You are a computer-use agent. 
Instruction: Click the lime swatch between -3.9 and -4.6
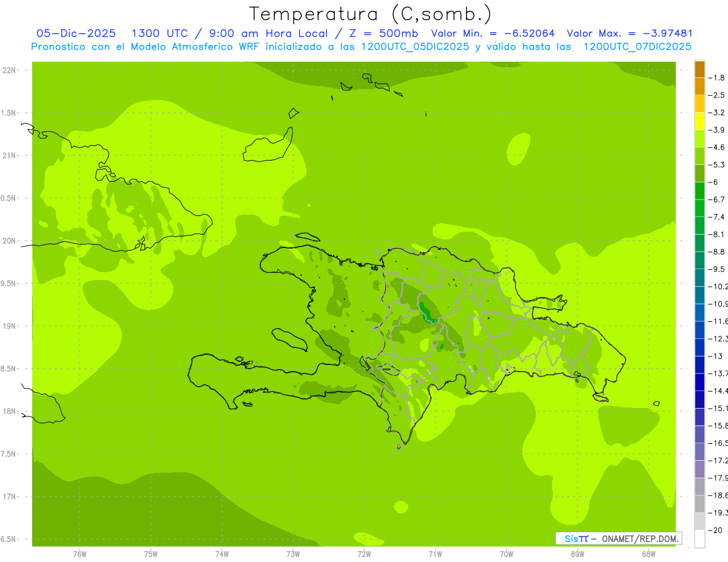699,139
